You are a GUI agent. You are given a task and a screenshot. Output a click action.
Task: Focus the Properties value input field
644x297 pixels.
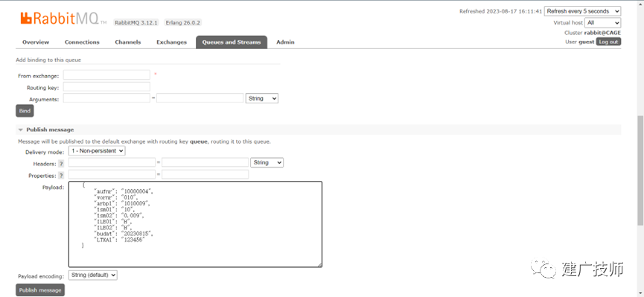205,175
